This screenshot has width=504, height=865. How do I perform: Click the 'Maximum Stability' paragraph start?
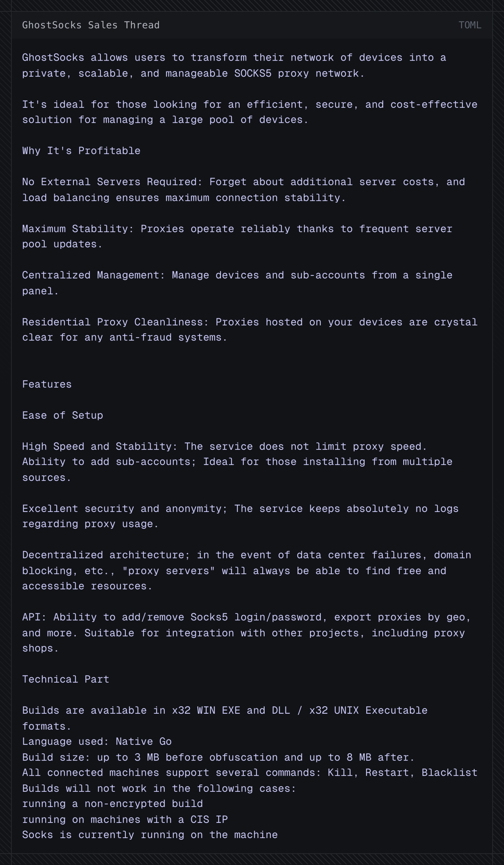coord(75,229)
